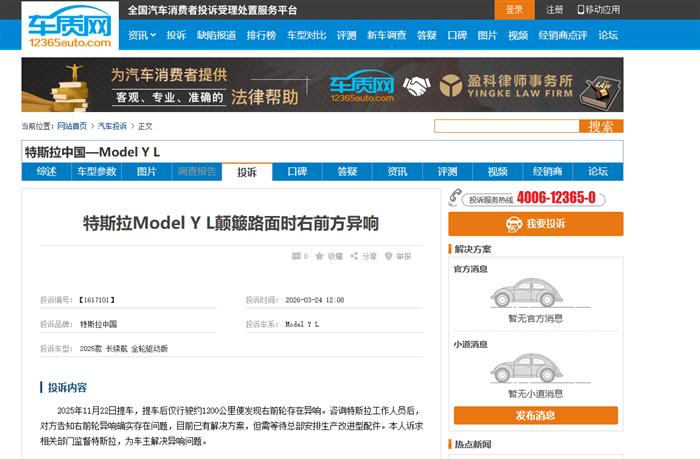Screen dimensions: 700x459
Task: Expand the 资讯 dropdown in top navigation
Action: pyautogui.click(x=141, y=35)
